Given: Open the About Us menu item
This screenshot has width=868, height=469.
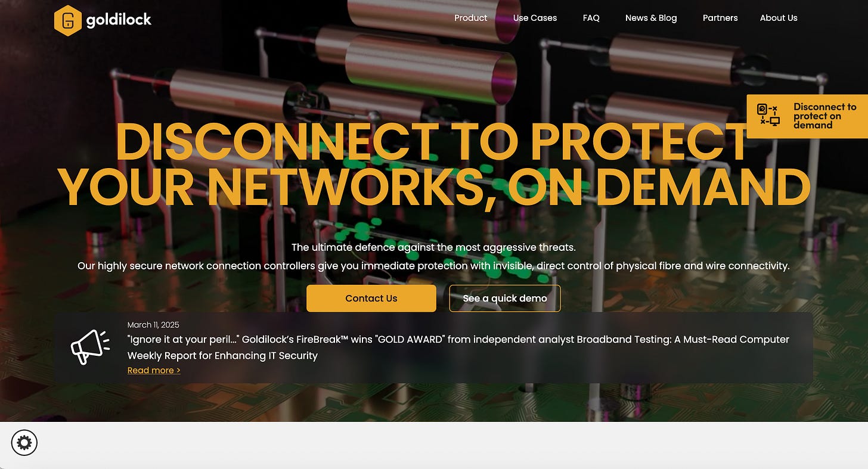Looking at the screenshot, I should (x=779, y=18).
